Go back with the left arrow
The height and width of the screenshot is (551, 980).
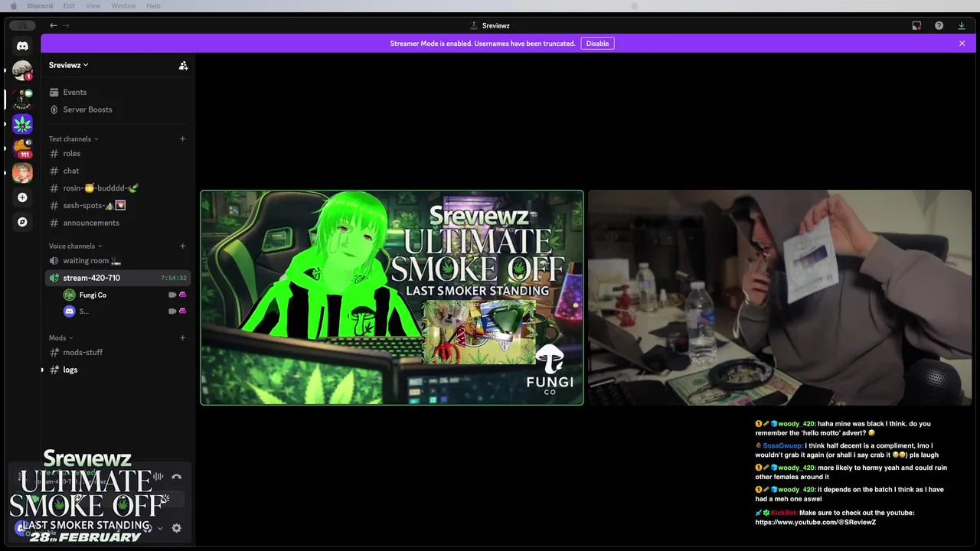coord(54,25)
